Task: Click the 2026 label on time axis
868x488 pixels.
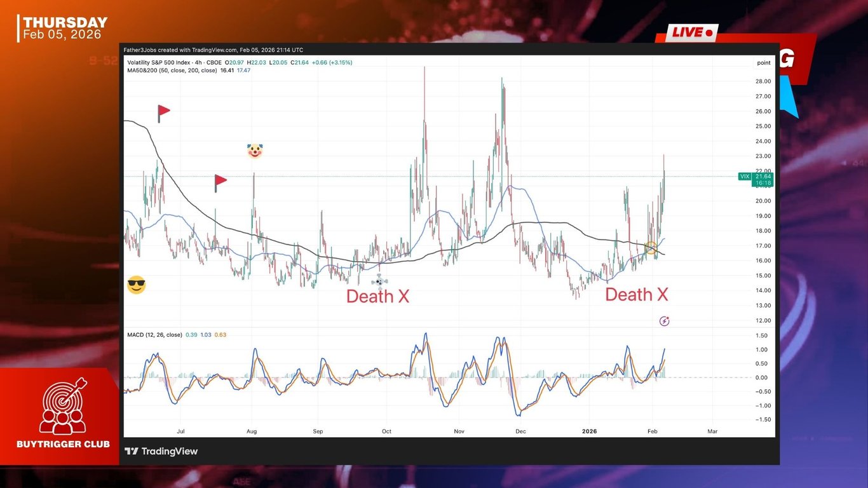Action: 590,431
